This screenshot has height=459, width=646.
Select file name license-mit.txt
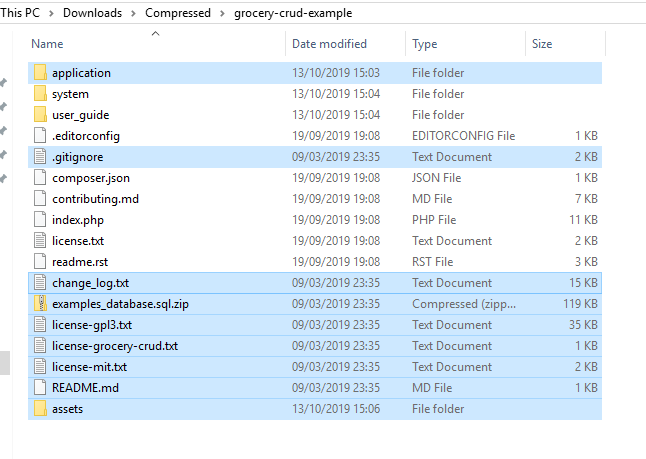89,367
